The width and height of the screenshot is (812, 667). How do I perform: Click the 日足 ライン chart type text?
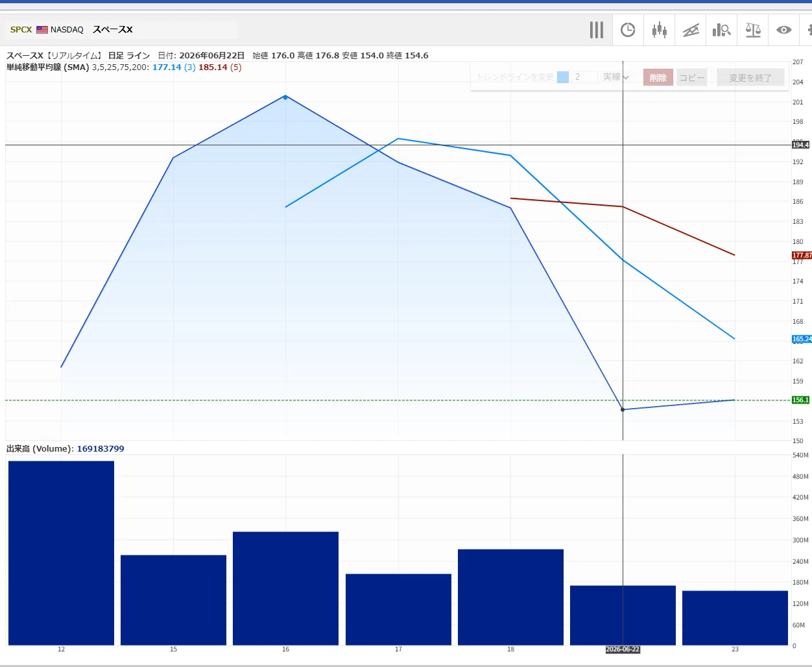click(129, 56)
